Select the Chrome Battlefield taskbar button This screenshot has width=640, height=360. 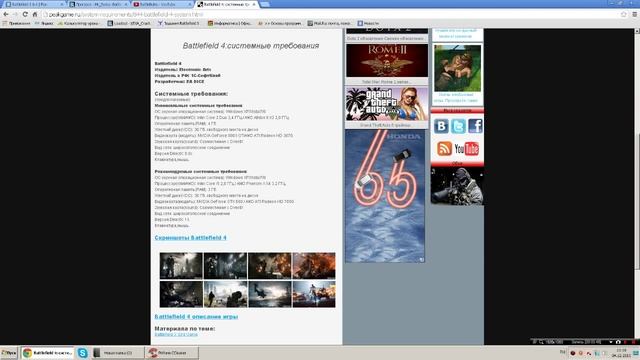pos(47,353)
